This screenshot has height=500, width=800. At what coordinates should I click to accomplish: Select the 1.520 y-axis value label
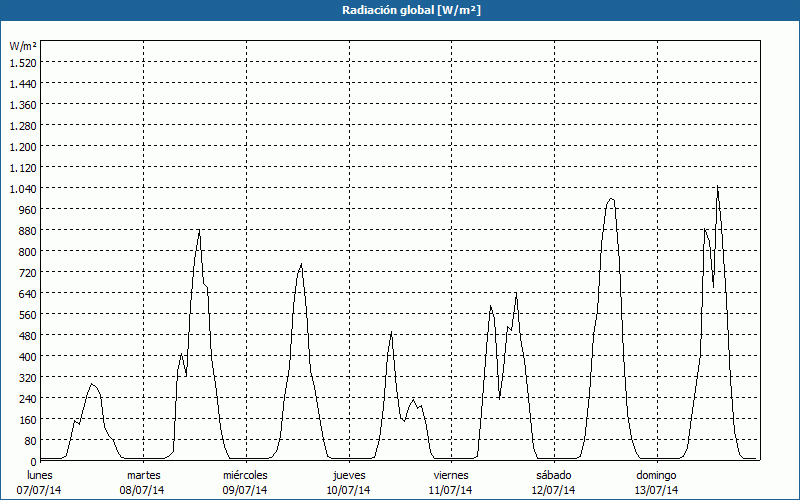[22, 62]
